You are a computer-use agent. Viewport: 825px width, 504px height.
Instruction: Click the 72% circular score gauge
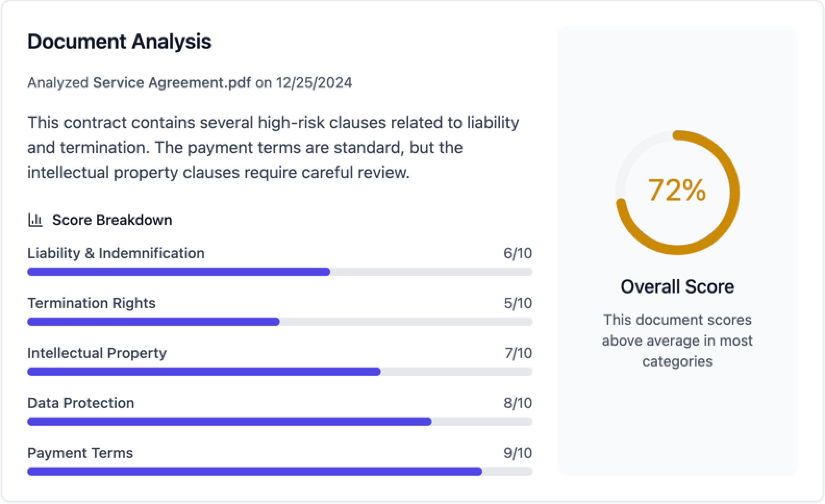[677, 193]
